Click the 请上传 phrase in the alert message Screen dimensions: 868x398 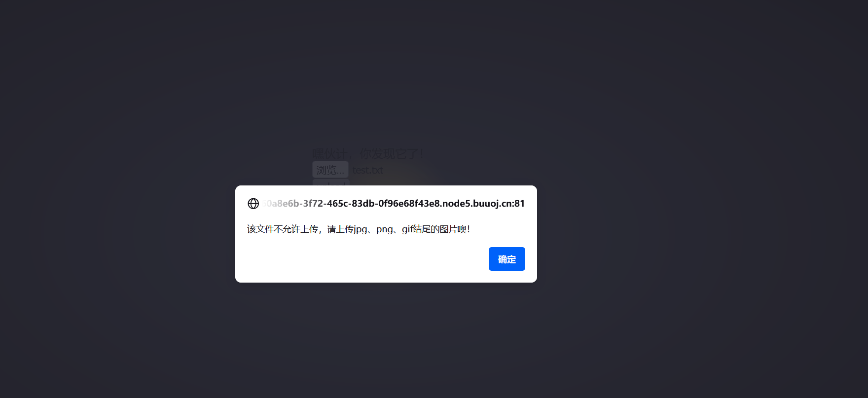[340, 229]
